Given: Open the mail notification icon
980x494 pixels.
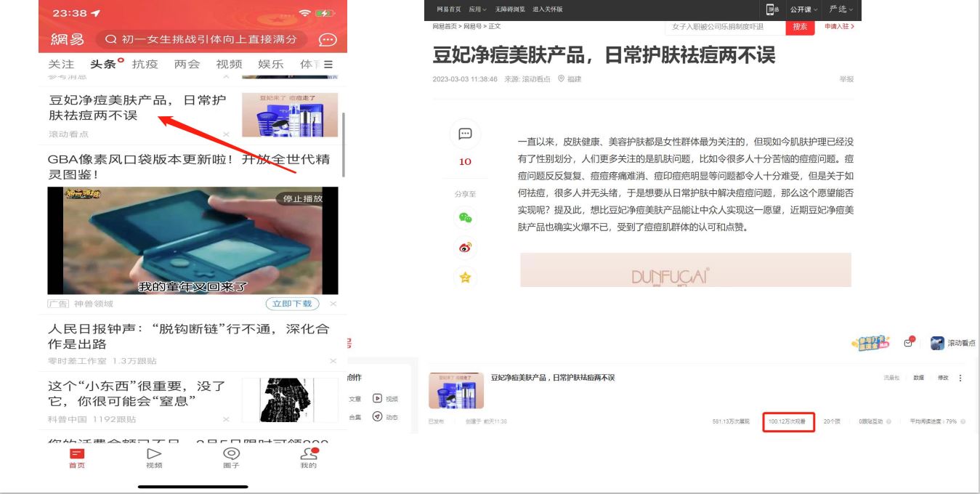Looking at the screenshot, I should 908,343.
